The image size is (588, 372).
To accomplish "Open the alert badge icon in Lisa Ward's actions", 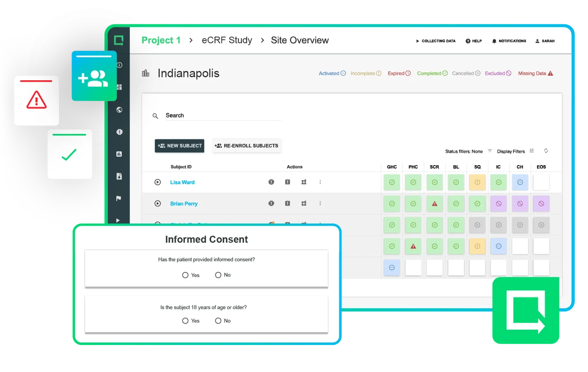I will point(271,182).
